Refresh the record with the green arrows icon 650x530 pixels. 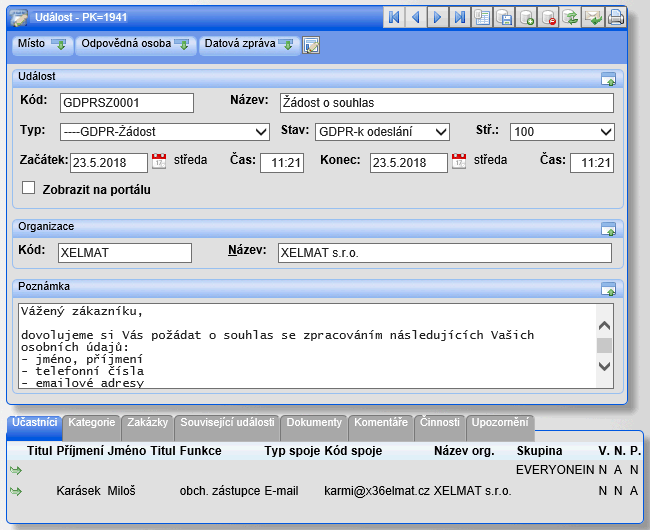pos(571,17)
